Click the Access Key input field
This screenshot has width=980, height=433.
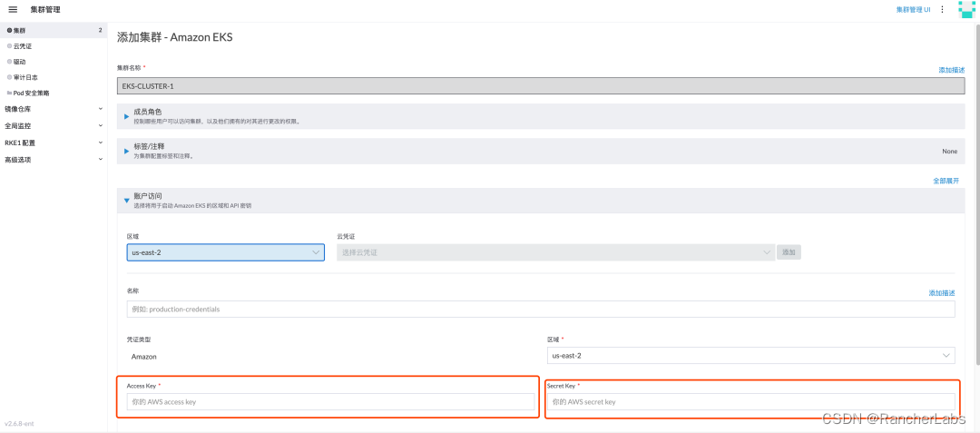330,402
